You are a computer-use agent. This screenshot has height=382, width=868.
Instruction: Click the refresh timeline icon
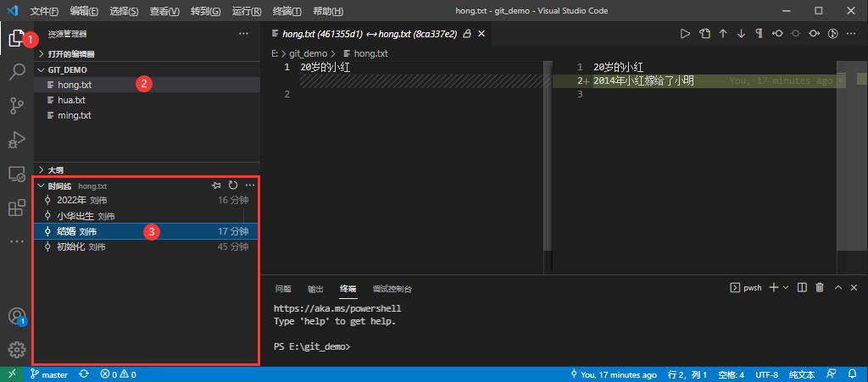click(233, 185)
